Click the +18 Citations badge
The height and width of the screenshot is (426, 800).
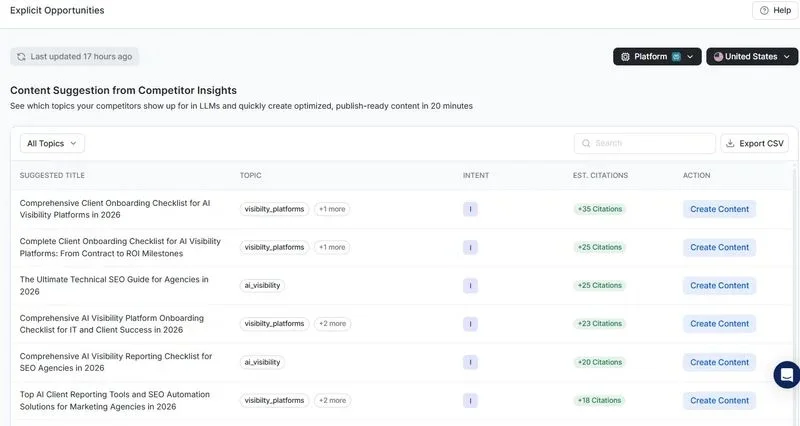[x=599, y=400]
